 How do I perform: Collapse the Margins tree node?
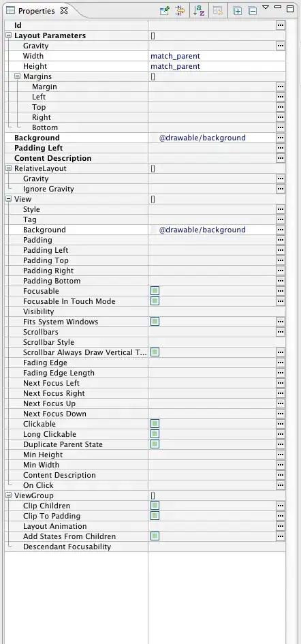pos(17,76)
